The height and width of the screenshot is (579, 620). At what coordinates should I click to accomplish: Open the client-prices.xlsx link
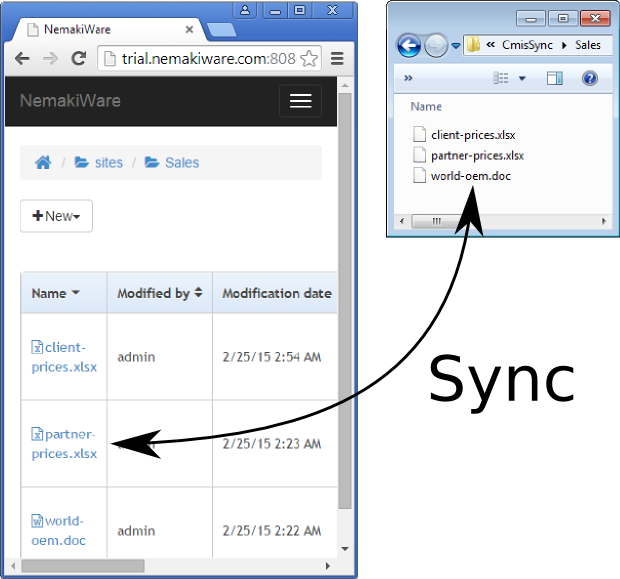(x=64, y=357)
